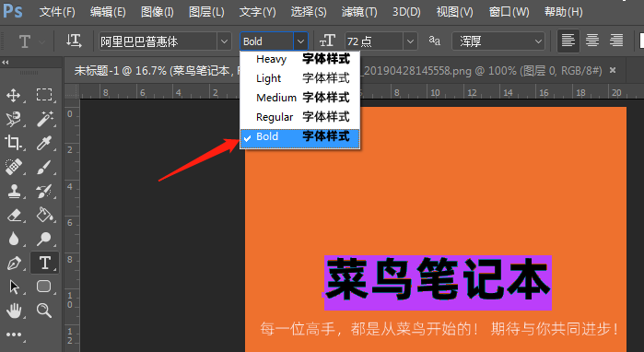Align text left
This screenshot has height=352, width=644.
(568, 41)
